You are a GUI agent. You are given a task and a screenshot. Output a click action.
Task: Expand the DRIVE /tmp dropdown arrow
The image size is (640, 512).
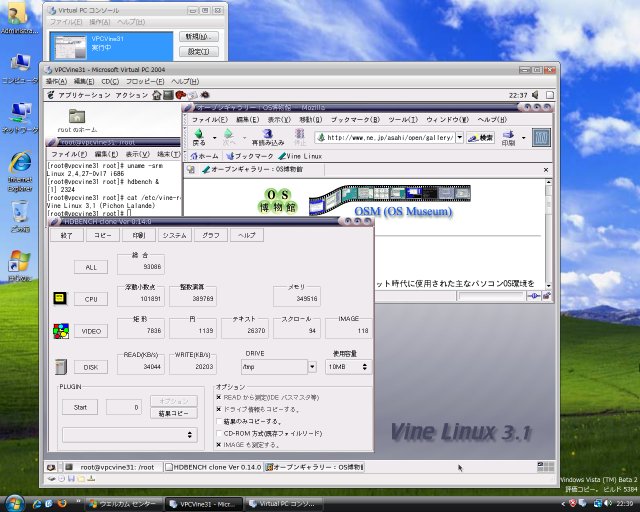coord(312,367)
